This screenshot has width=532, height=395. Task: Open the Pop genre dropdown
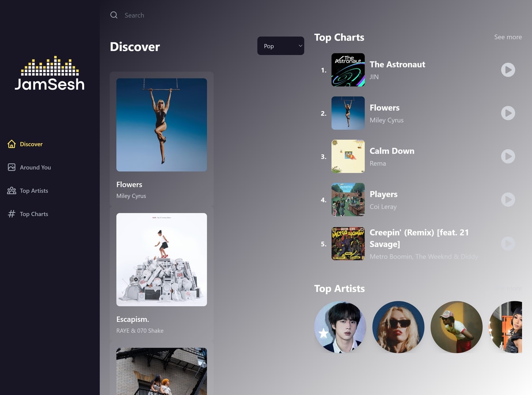pyautogui.click(x=281, y=46)
